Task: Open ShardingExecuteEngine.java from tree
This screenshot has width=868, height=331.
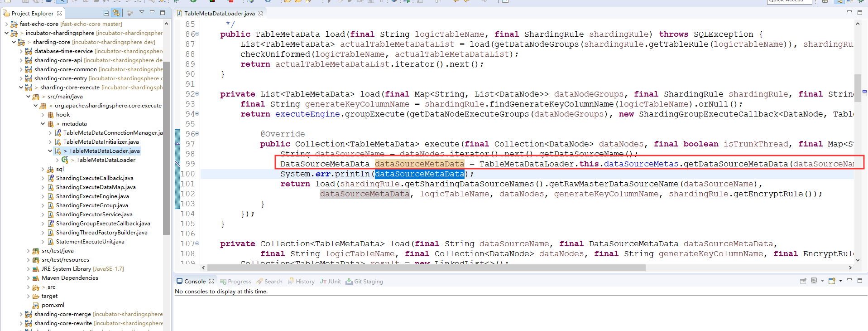Action: click(92, 196)
